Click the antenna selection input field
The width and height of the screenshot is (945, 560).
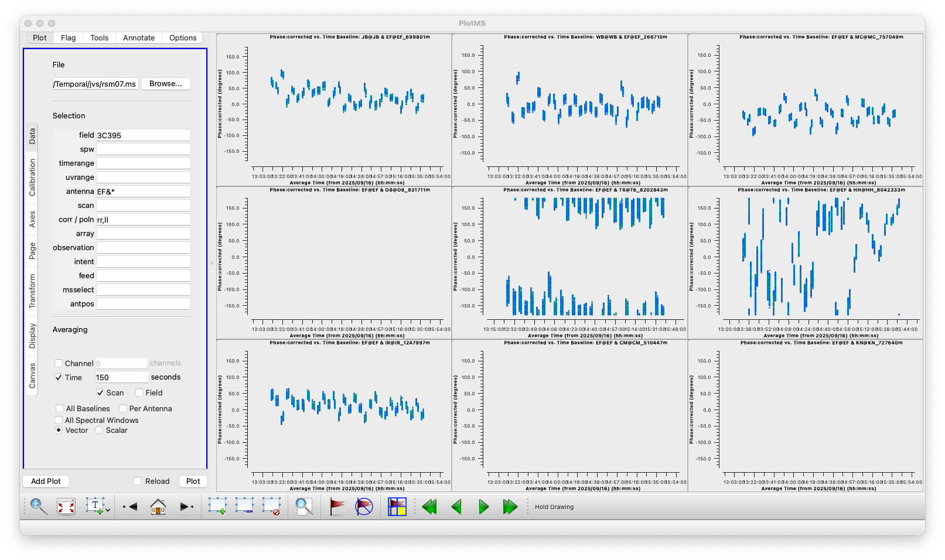point(143,192)
